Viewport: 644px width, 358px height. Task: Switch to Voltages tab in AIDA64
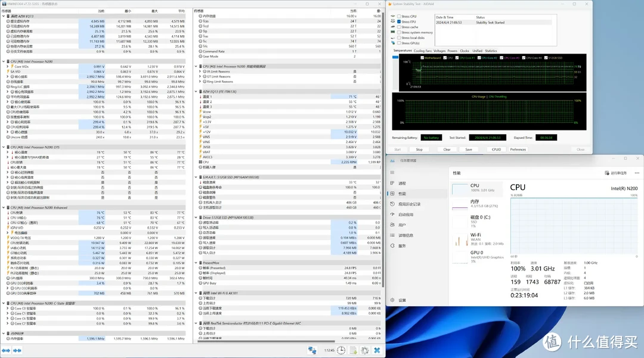(439, 51)
